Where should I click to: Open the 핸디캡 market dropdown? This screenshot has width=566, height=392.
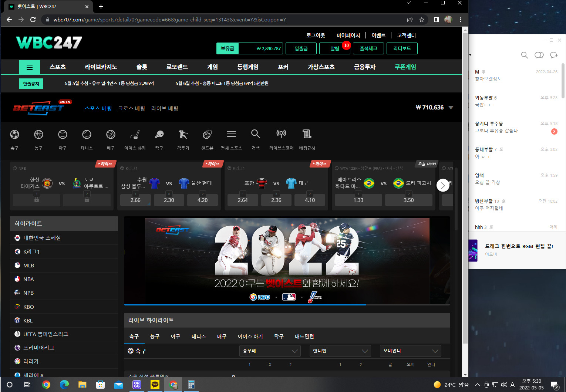pos(340,351)
